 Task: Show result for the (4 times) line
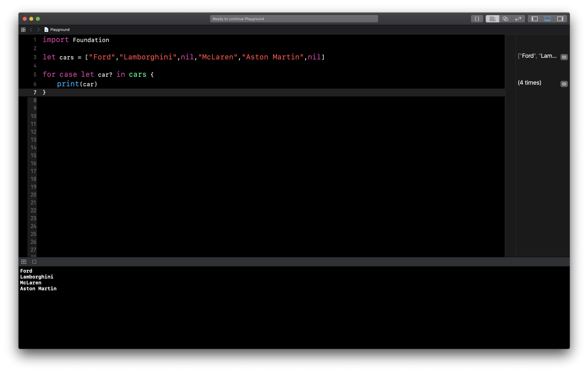pos(564,84)
